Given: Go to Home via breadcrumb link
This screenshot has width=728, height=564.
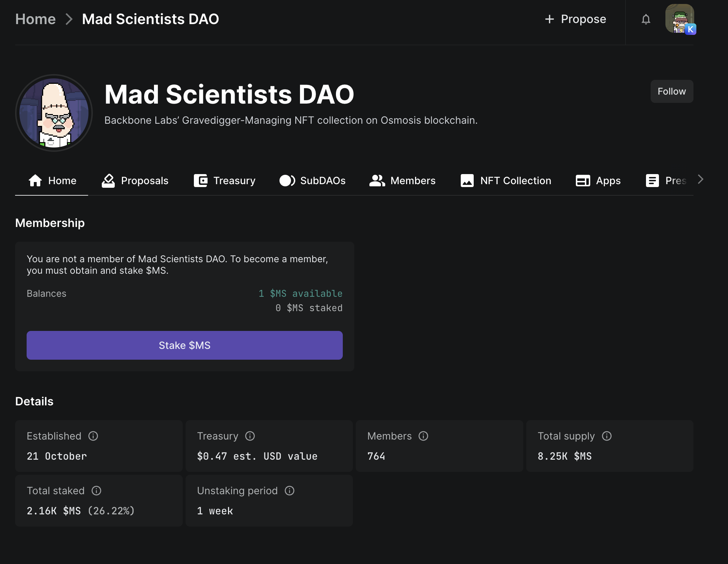Looking at the screenshot, I should 35,19.
